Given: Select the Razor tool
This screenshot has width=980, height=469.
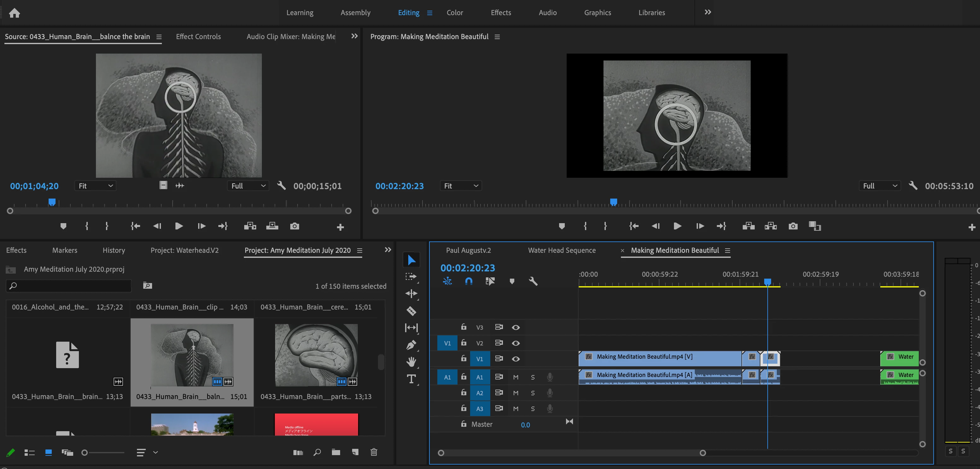Looking at the screenshot, I should click(411, 311).
